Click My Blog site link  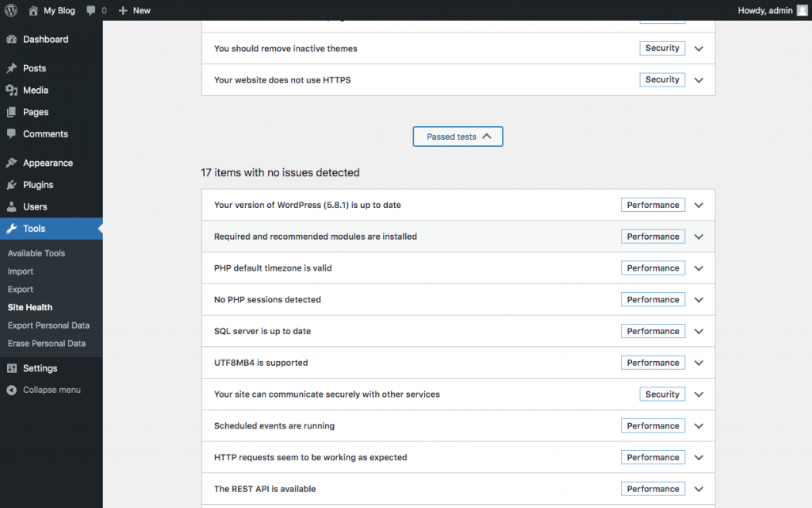pos(59,10)
